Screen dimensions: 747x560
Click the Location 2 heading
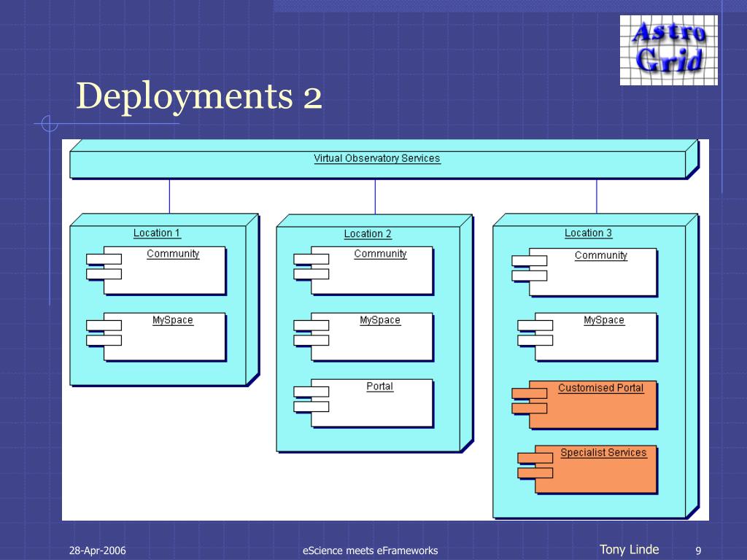368,234
